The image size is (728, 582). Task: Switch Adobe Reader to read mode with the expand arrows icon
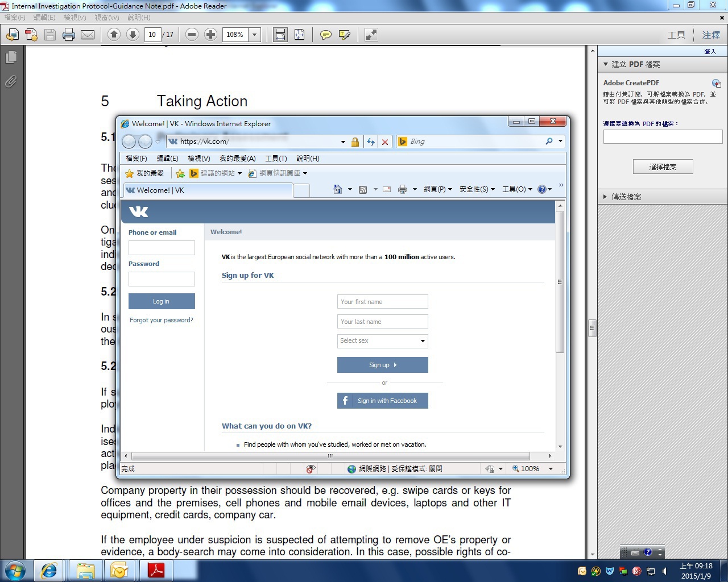(371, 35)
